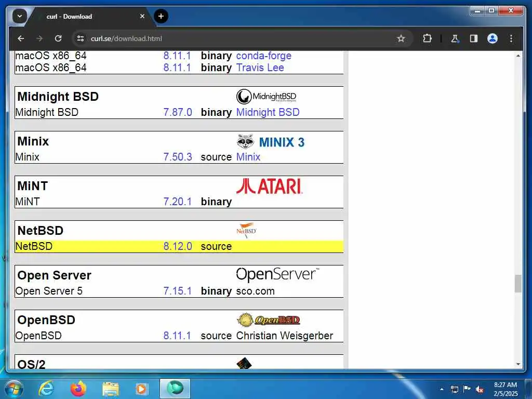The width and height of the screenshot is (532, 399).
Task: Launch Firefox from the taskbar
Action: [x=78, y=389]
